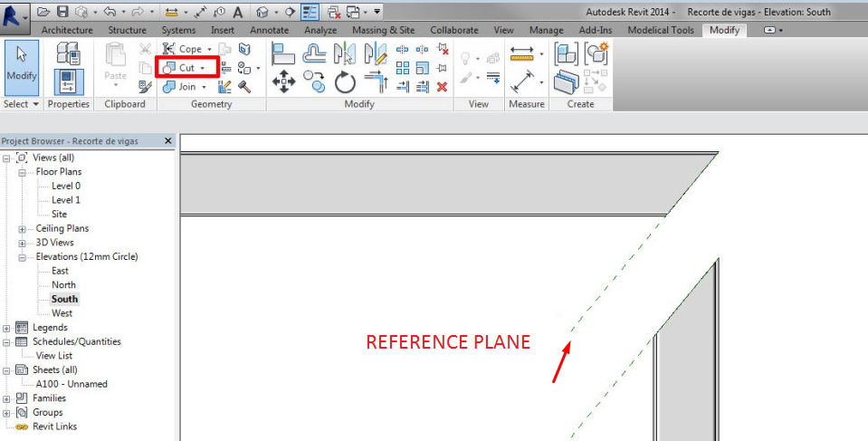Click the Cut geometry button
This screenshot has height=441, width=868.
click(187, 68)
